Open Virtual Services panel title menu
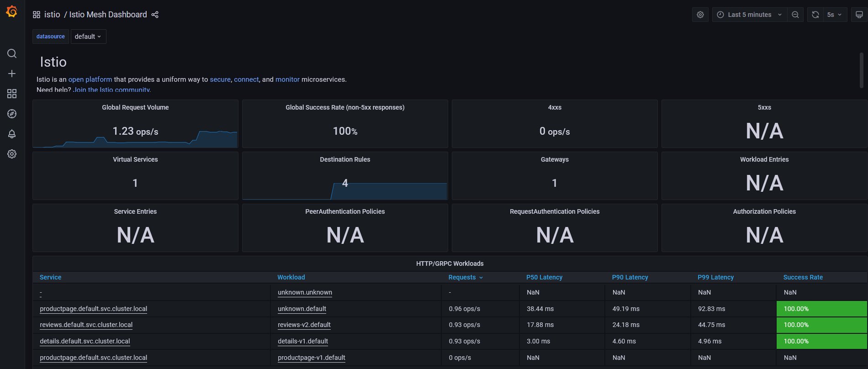 coord(135,159)
